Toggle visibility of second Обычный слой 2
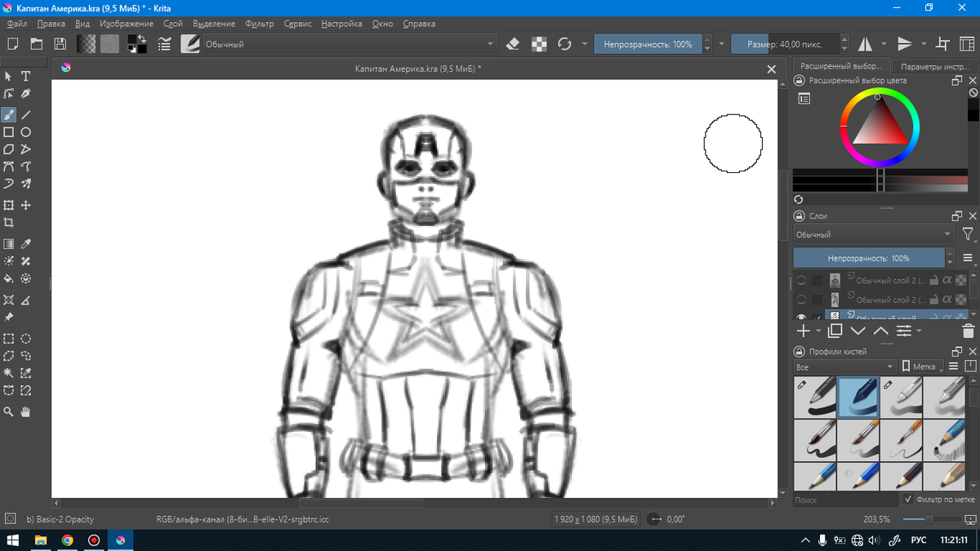This screenshot has height=551, width=980. point(801,300)
